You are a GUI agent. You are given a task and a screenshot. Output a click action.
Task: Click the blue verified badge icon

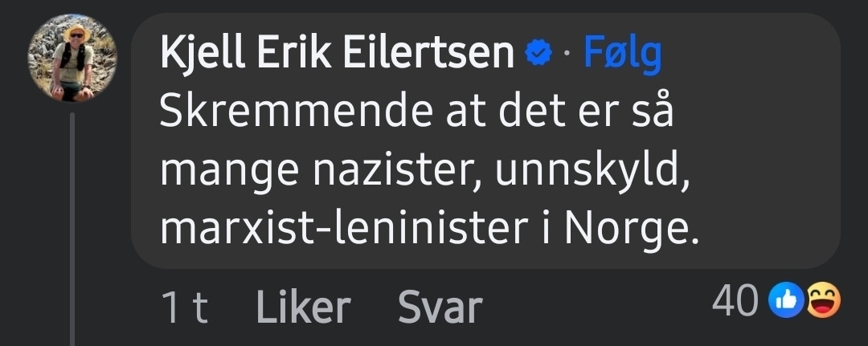point(538,55)
